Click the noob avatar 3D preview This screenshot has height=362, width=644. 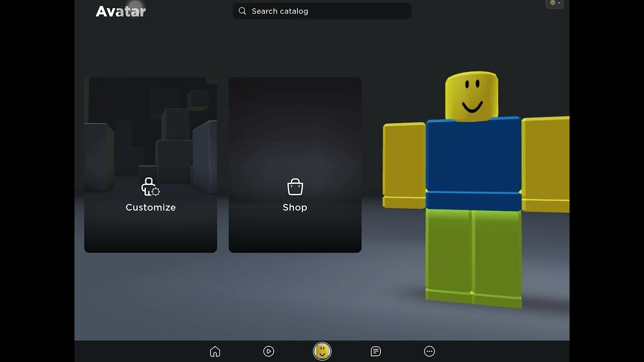(x=476, y=190)
